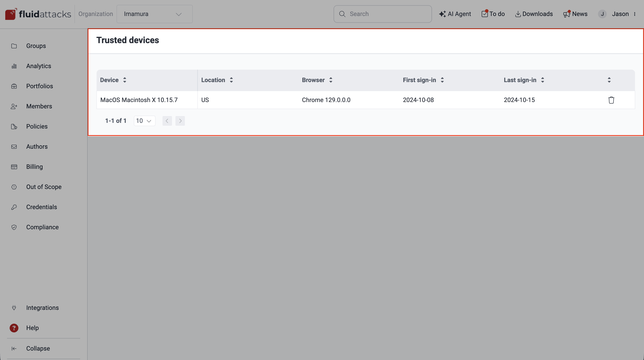Viewport: 644px width, 360px height.
Task: Open Out of Scope settings
Action: point(44,187)
